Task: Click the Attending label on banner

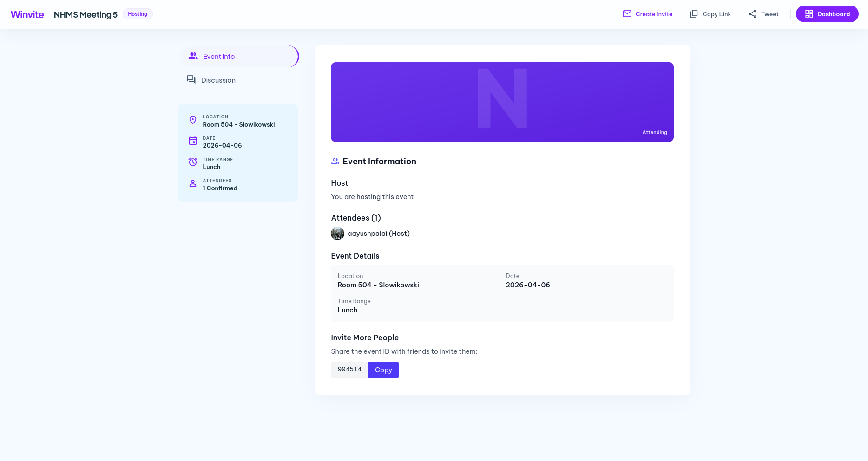Action: [x=655, y=132]
